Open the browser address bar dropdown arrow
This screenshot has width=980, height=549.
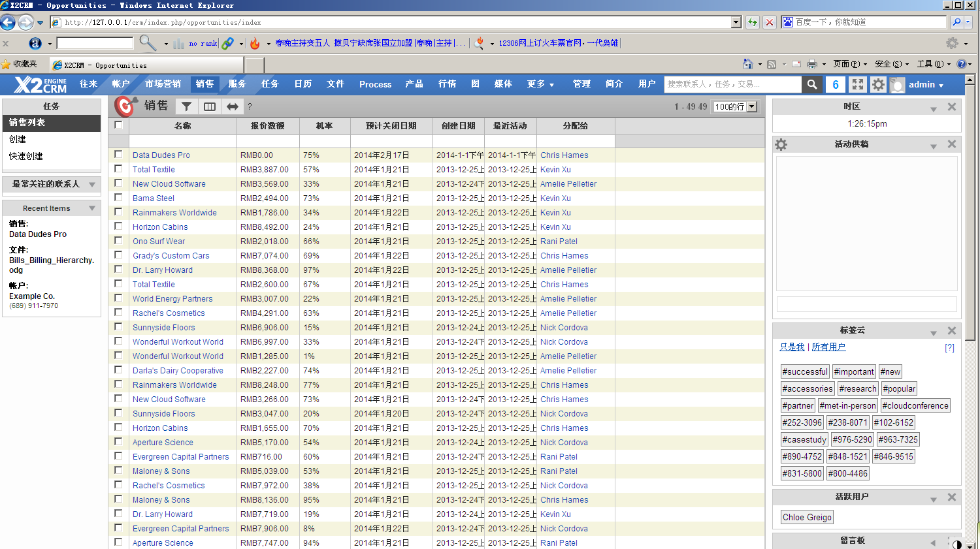click(736, 22)
